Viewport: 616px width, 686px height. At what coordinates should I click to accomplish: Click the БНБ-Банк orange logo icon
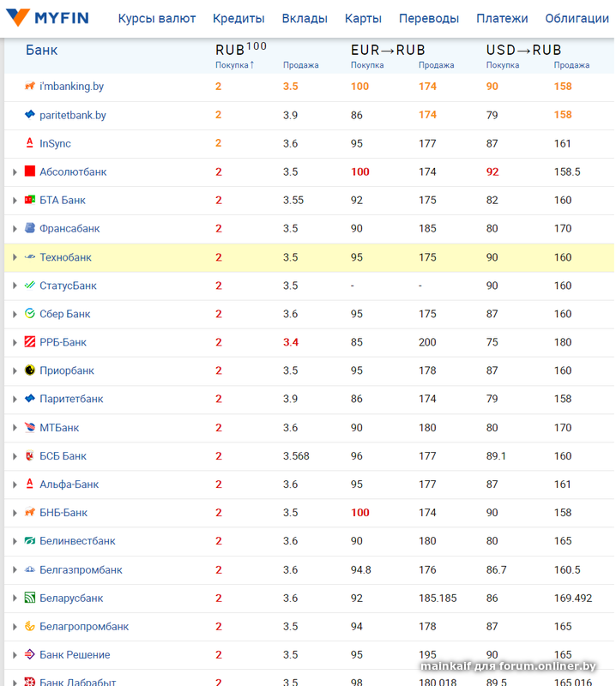(30, 512)
